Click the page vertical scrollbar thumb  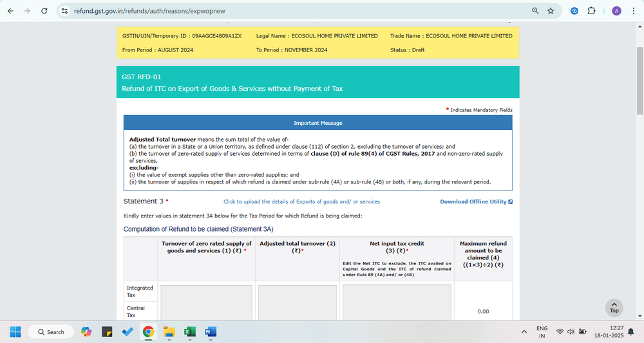(640, 80)
